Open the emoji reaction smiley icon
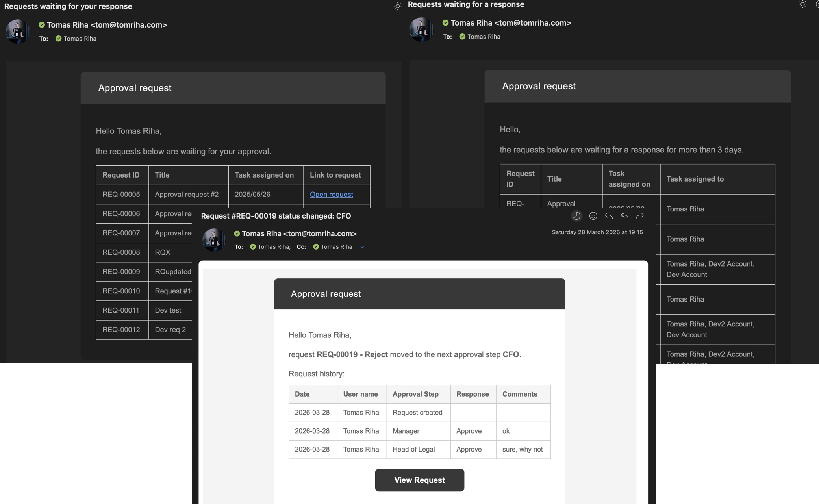 click(593, 216)
